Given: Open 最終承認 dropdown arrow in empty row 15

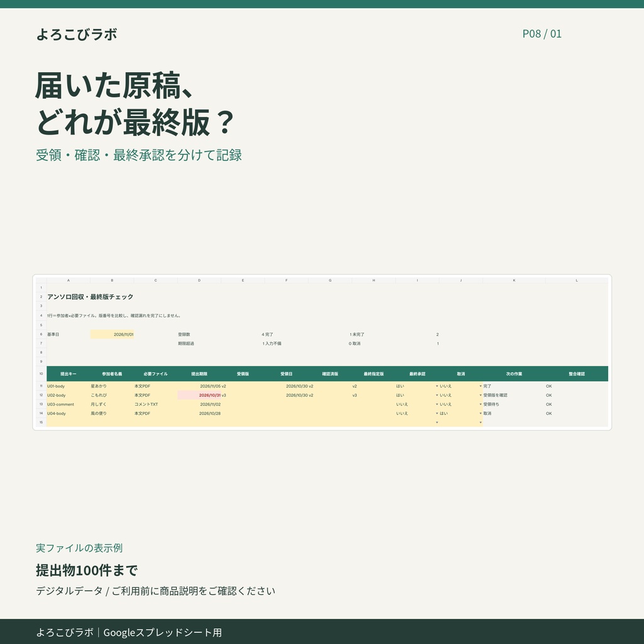Looking at the screenshot, I should pos(436,422).
